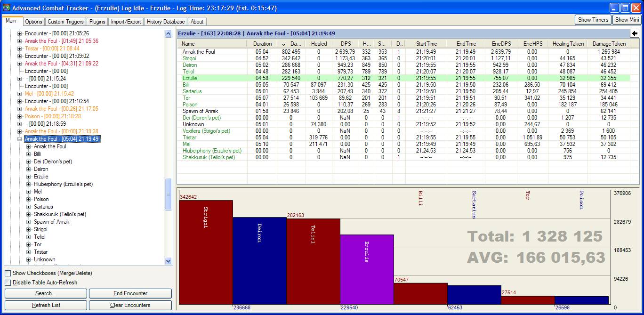Click the back arrow icon in encounter header
The height and width of the screenshot is (315, 644).
635,33
